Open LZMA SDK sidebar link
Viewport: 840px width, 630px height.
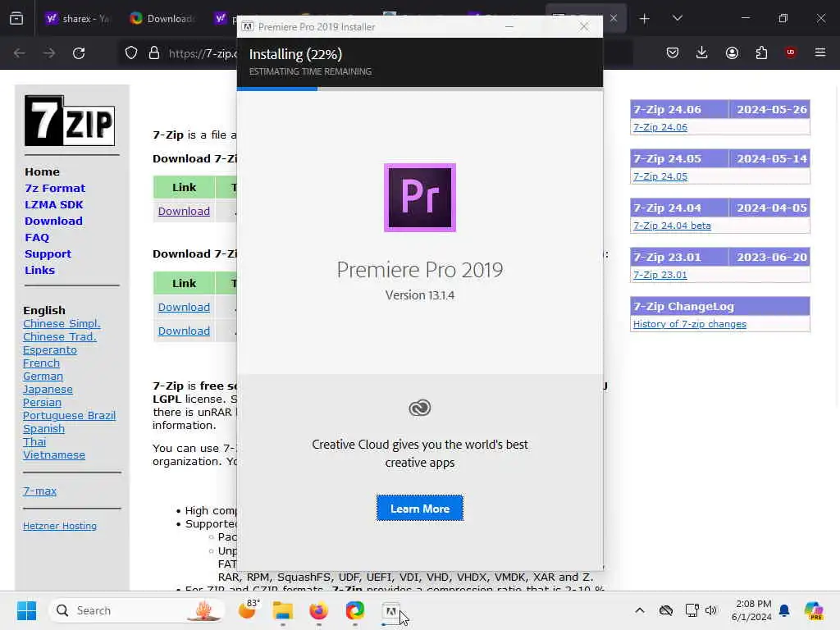click(x=54, y=204)
